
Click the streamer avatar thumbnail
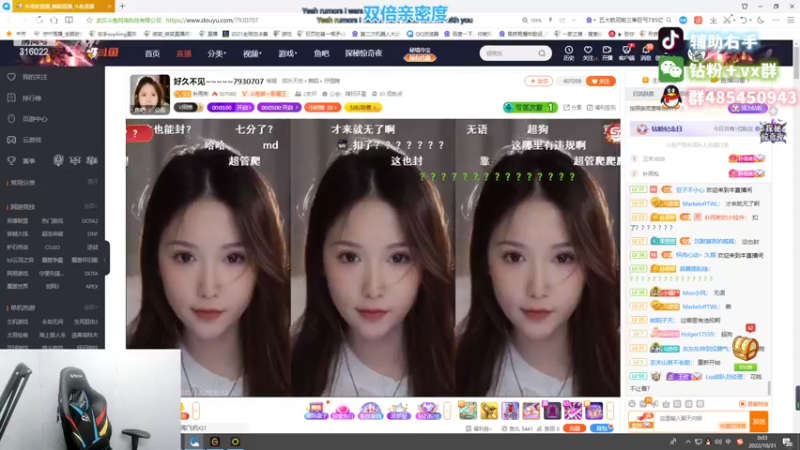(x=149, y=94)
